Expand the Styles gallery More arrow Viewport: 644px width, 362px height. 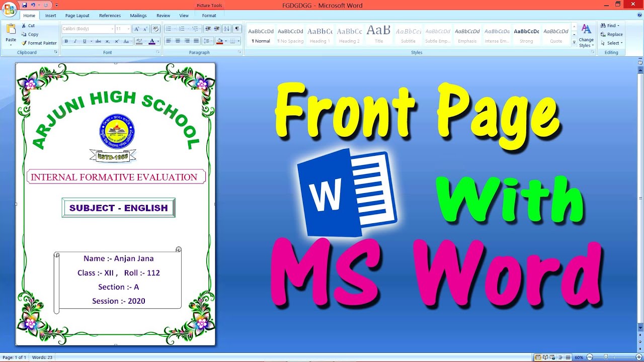pyautogui.click(x=574, y=43)
